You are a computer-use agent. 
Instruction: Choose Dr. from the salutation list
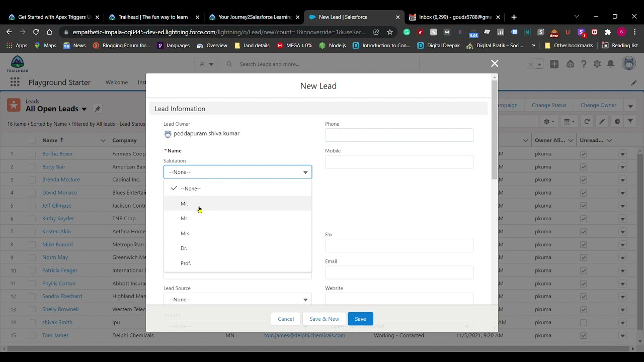[237, 248]
